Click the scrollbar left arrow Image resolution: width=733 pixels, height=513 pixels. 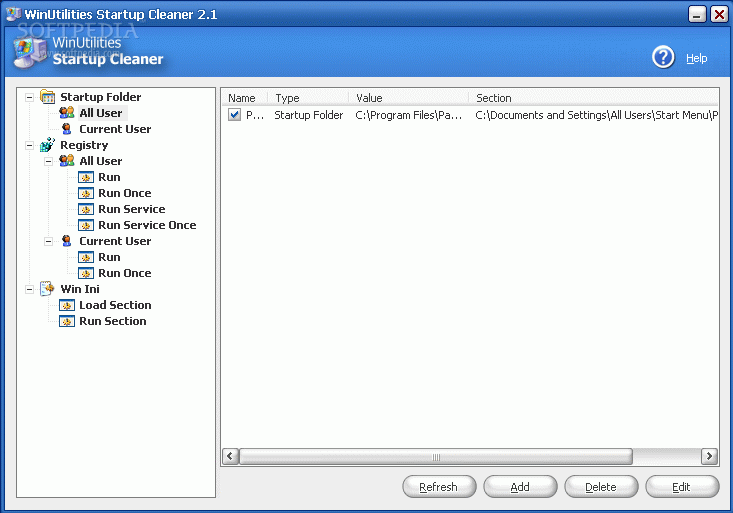230,456
